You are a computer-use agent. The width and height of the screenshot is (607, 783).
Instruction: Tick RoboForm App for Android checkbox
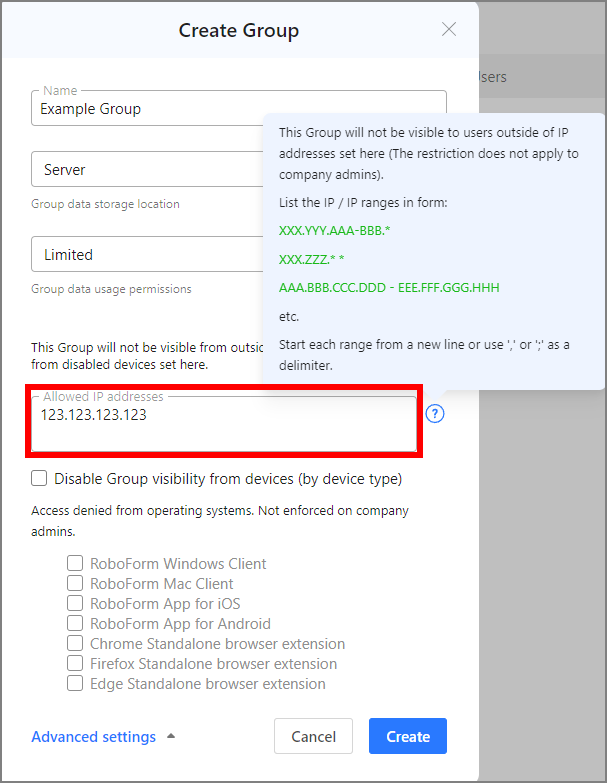tap(74, 624)
